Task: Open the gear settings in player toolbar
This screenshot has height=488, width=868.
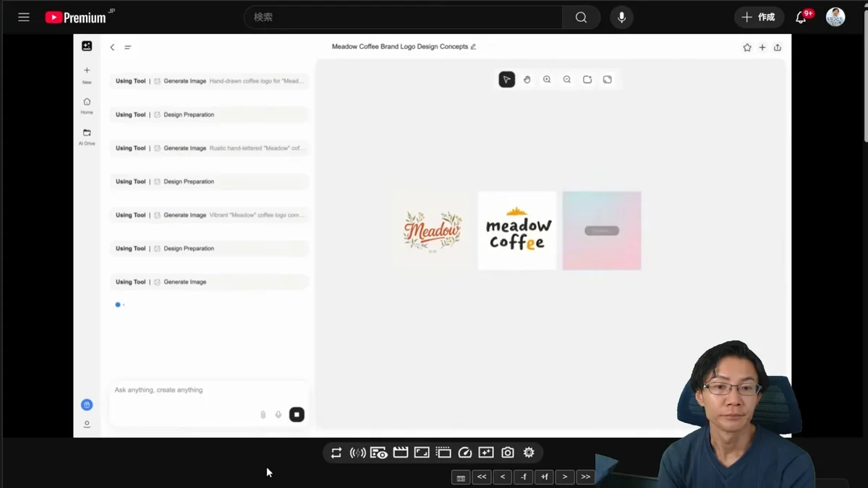Action: (x=529, y=453)
